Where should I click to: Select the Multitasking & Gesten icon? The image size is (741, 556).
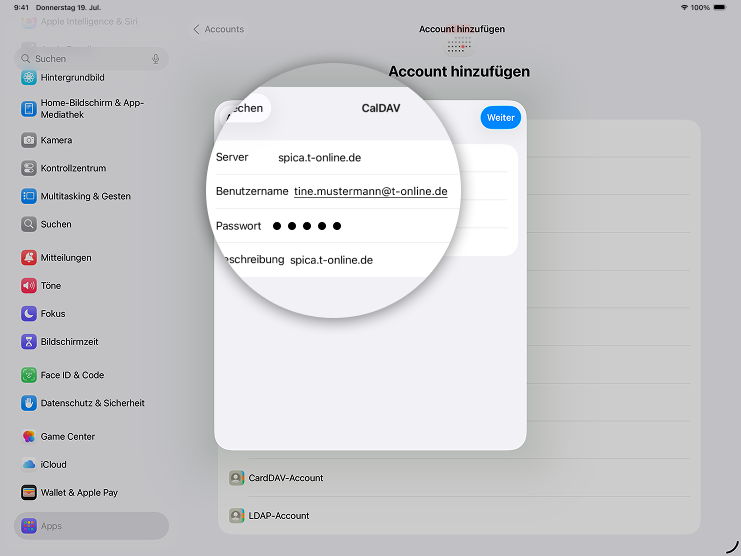29,196
